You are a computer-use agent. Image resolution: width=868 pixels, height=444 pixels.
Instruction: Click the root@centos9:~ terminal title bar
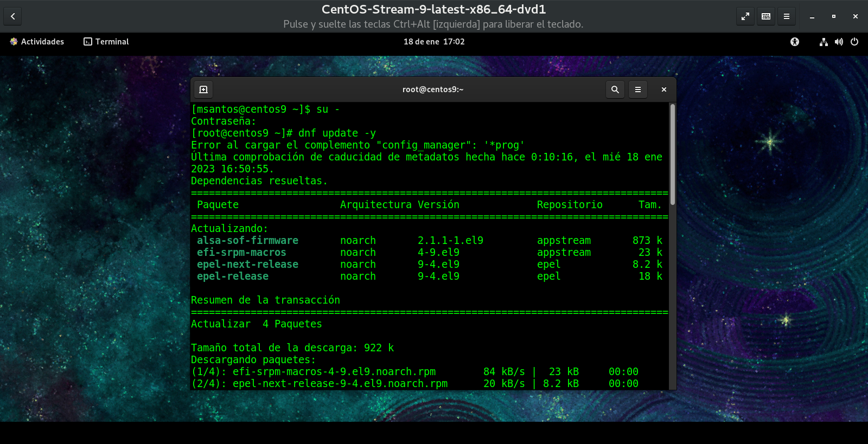coord(432,89)
